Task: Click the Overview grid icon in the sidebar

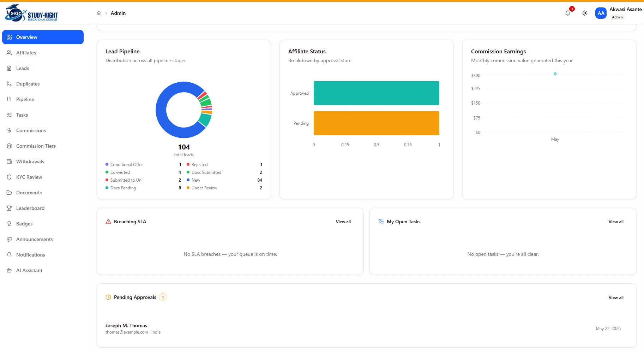Action: pyautogui.click(x=9, y=37)
